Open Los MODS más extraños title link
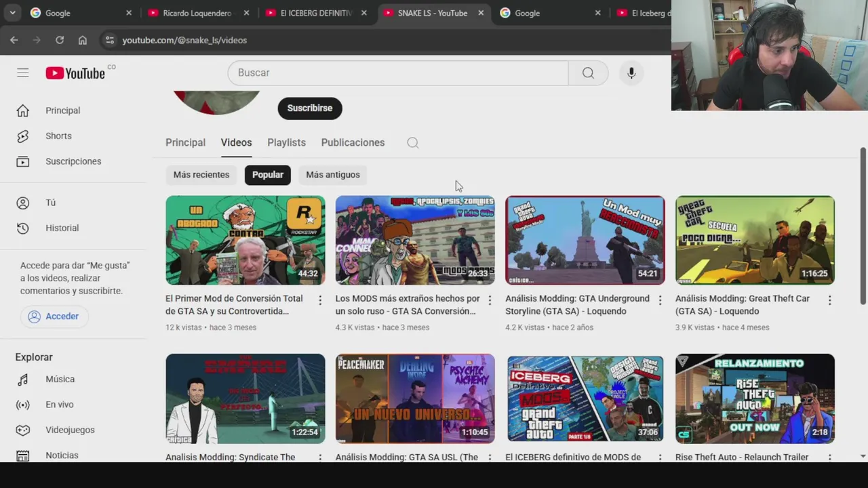 pyautogui.click(x=408, y=304)
